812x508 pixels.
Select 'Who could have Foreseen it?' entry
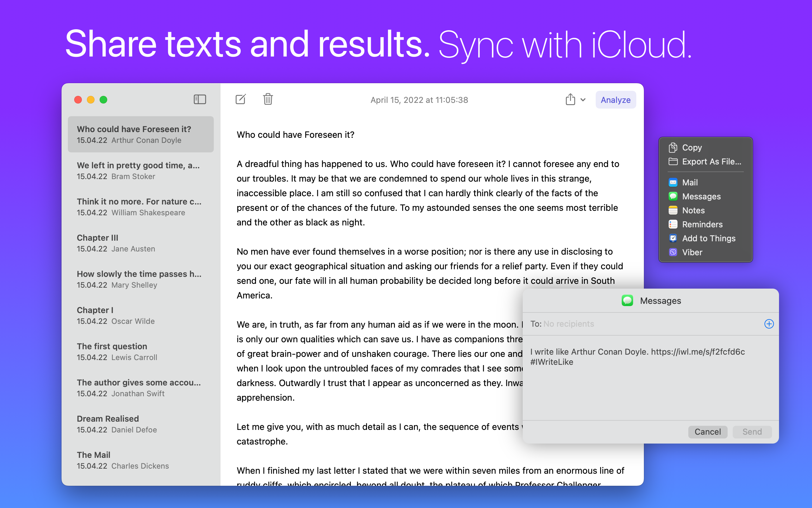click(141, 134)
